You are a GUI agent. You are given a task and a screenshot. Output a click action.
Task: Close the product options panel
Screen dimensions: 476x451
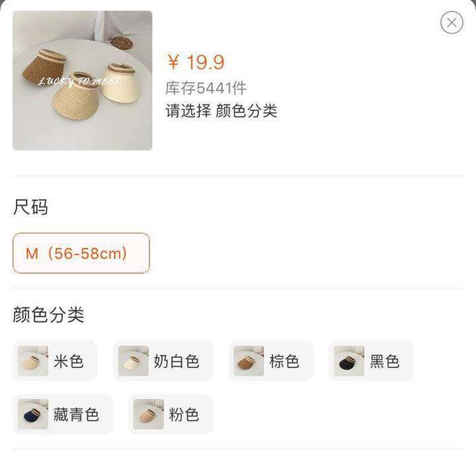452,22
